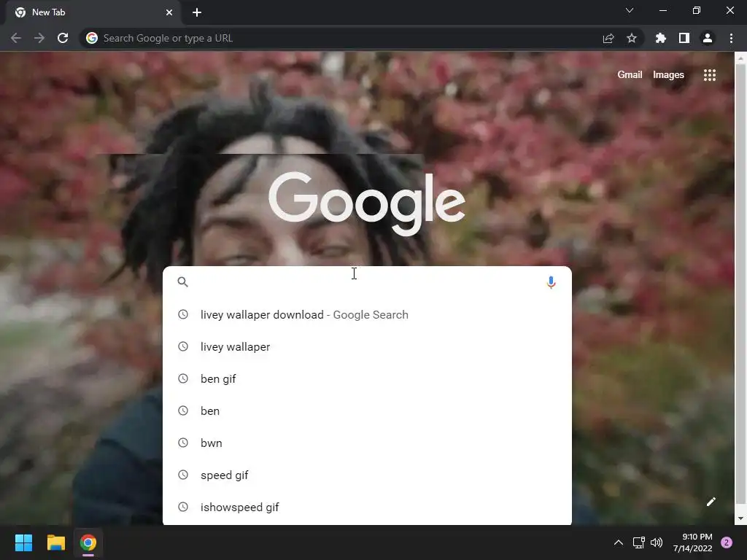Open the Windows Start menu
Image resolution: width=747 pixels, height=560 pixels.
[x=23, y=542]
